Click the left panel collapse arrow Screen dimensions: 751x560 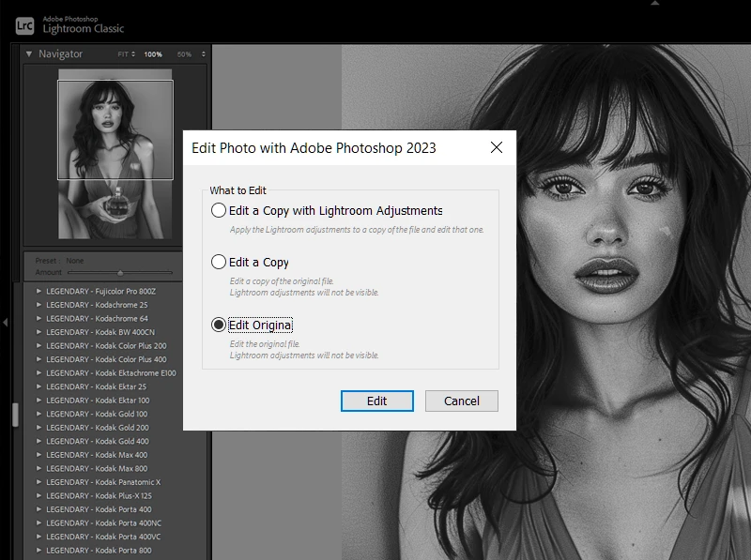coord(6,323)
